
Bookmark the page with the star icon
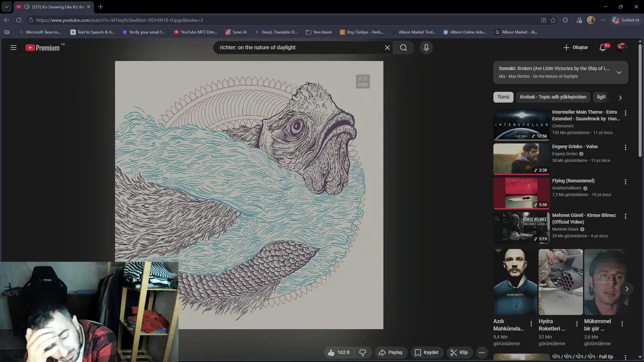coord(553,20)
